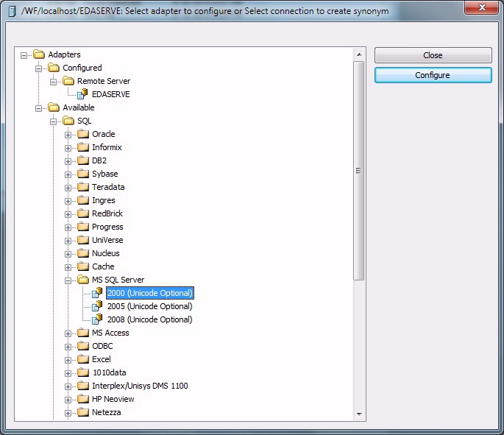This screenshot has width=504, height=435.
Task: Click the EDASERVE adapter icon
Action: point(82,94)
